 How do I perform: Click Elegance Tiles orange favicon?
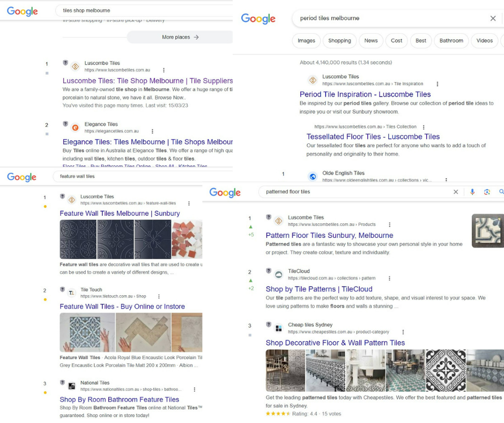pos(75,127)
